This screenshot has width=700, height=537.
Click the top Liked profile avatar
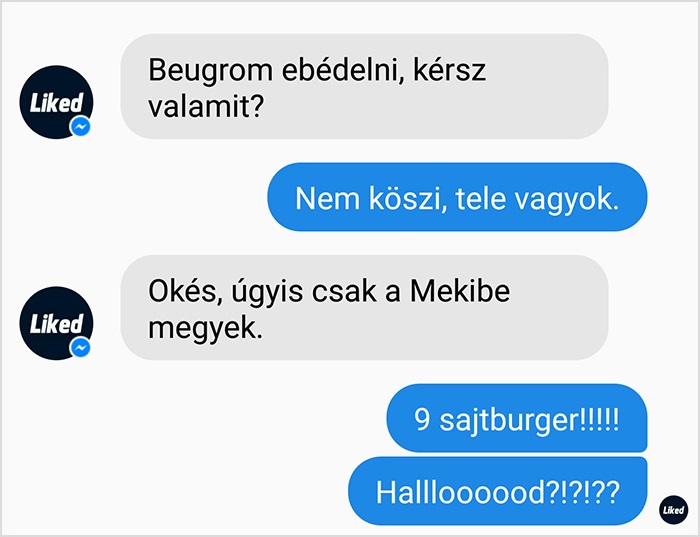56,102
